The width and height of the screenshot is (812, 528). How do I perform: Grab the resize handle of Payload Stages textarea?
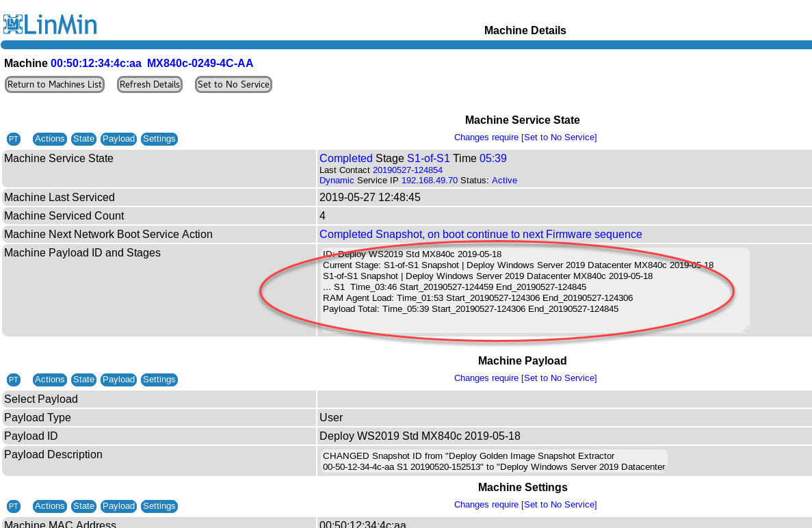tap(746, 329)
